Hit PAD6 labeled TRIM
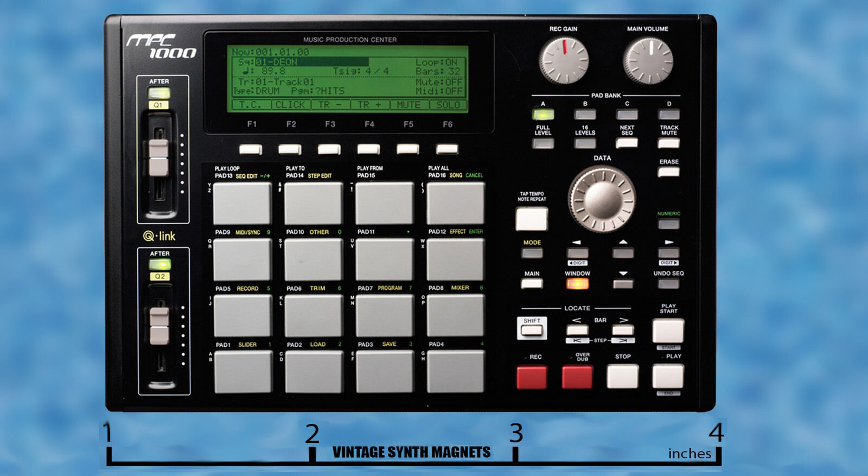The width and height of the screenshot is (868, 476). 314,315
